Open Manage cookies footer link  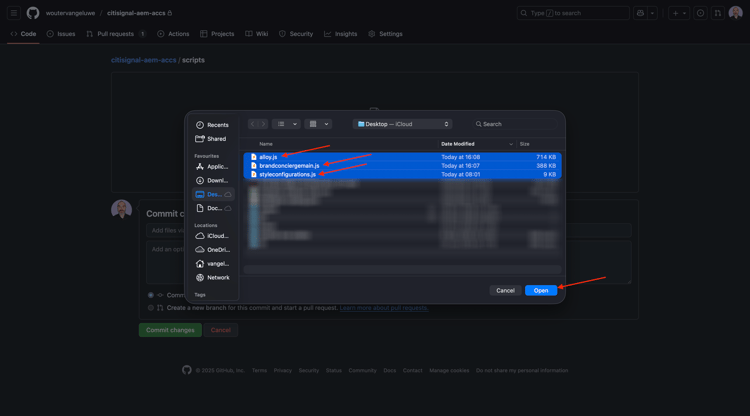pos(449,371)
